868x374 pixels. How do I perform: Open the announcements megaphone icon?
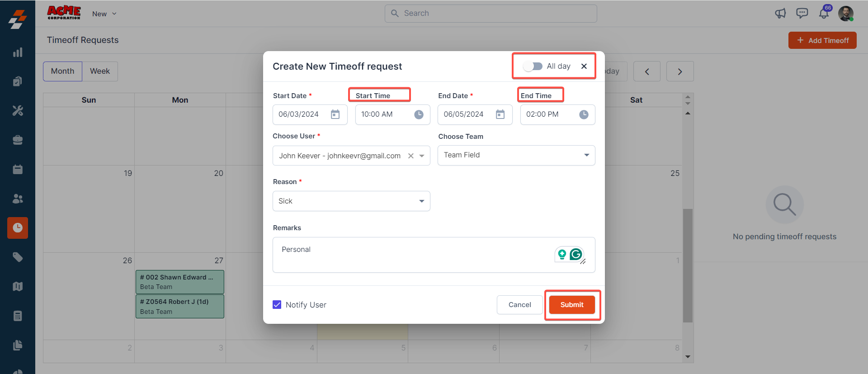point(780,14)
